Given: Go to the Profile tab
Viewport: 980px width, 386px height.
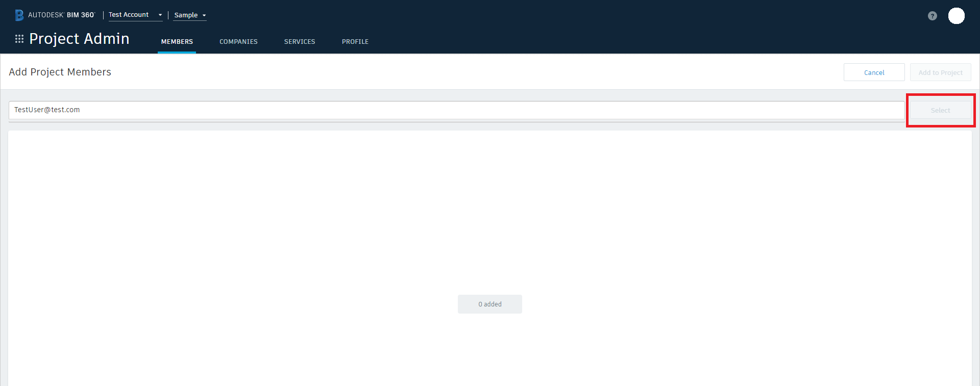Looking at the screenshot, I should (355, 42).
